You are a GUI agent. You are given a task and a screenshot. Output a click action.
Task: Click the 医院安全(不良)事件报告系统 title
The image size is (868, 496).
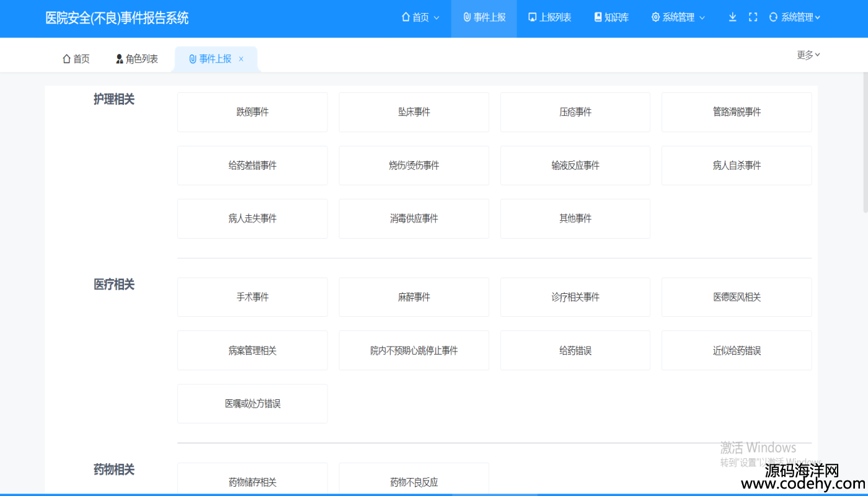pos(117,18)
